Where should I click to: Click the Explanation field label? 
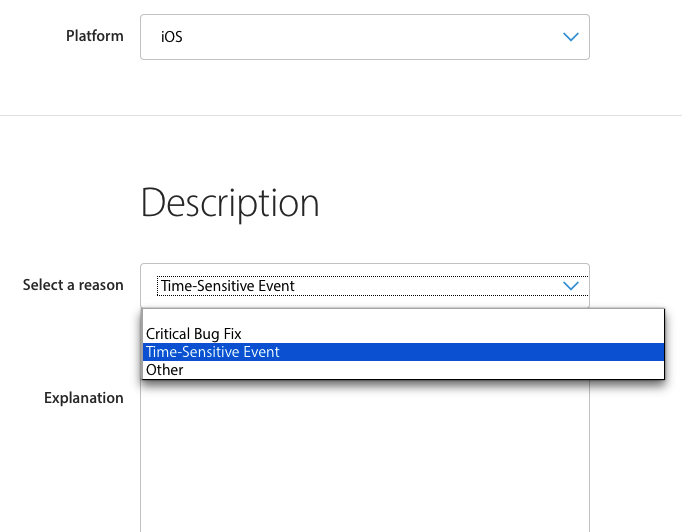[x=84, y=398]
